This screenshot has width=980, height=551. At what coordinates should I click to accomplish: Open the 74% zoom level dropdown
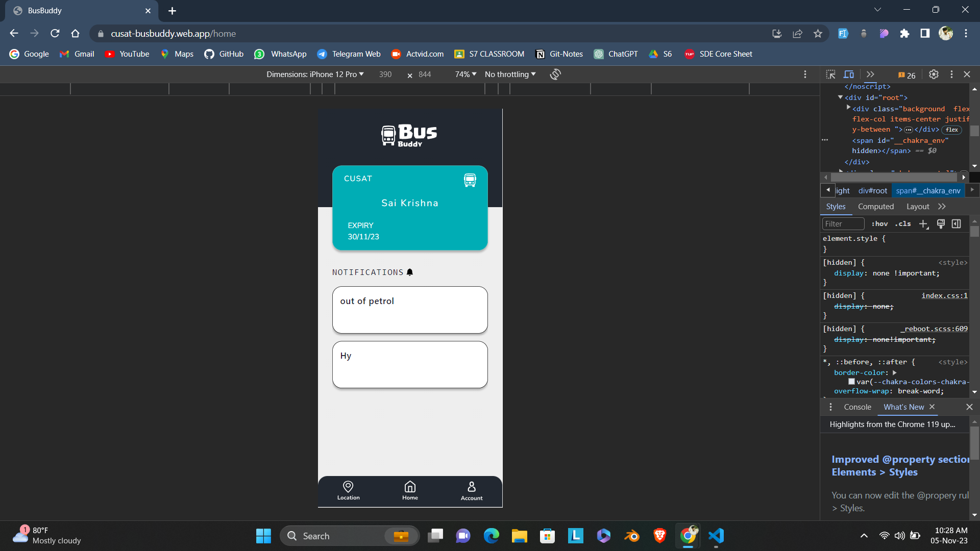(x=465, y=74)
